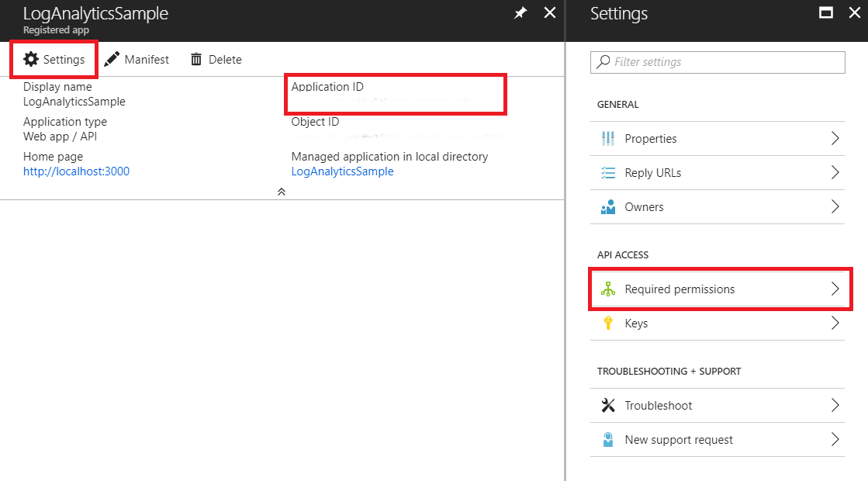Click the 'Display name' label
Screen dimensions: 868x481
pyautogui.click(x=57, y=87)
